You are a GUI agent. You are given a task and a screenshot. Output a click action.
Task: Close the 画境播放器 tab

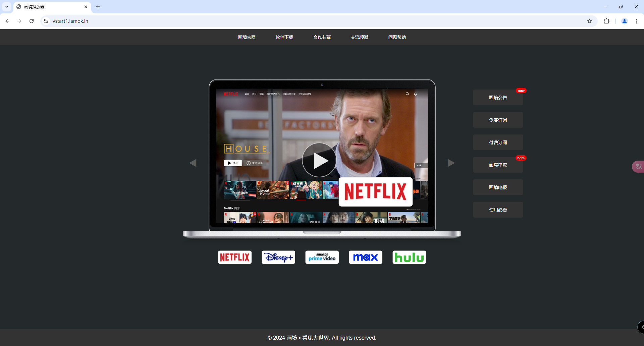tap(86, 7)
